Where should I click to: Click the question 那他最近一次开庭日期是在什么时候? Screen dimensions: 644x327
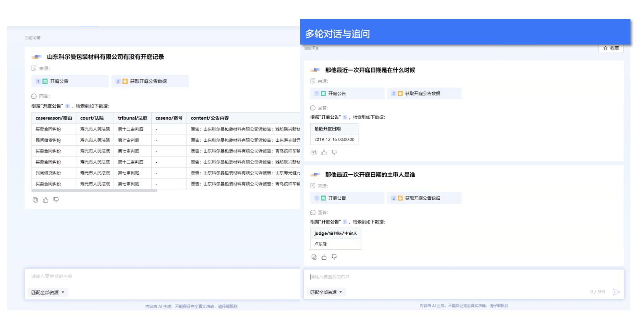pyautogui.click(x=370, y=70)
